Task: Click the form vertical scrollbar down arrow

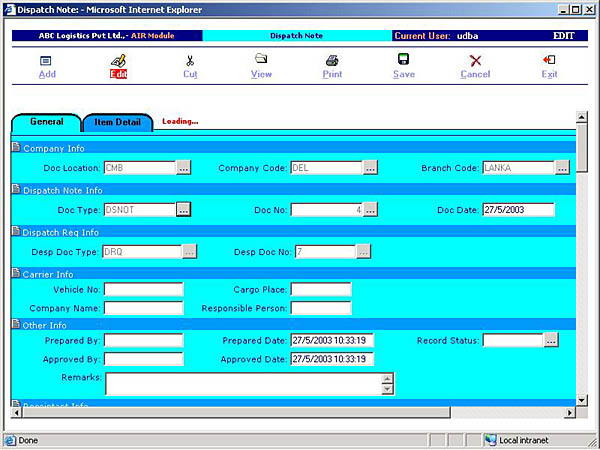Action: click(x=582, y=401)
